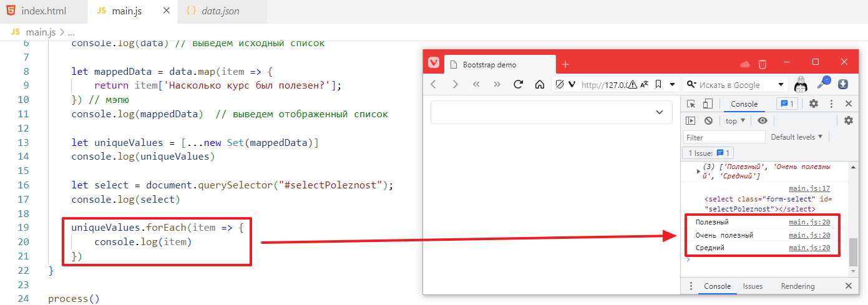Screen dimensions: 868x305
Task: Bookmark the current page
Action: pos(658,84)
